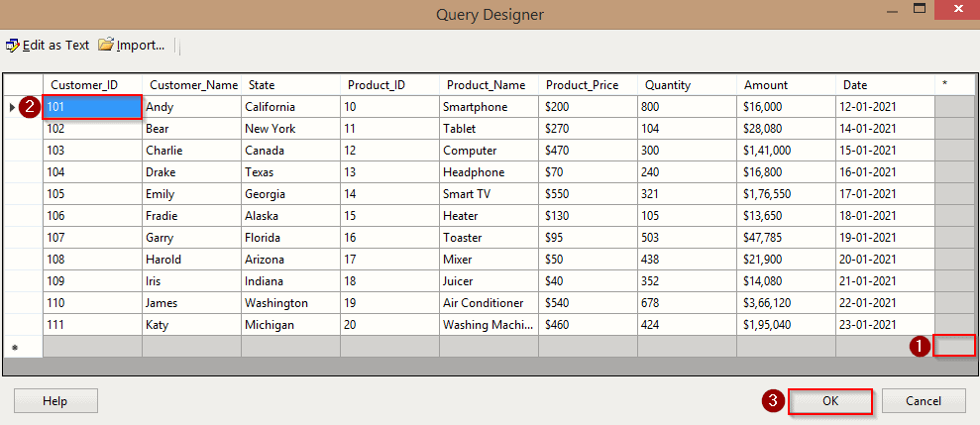Select the Amount column header

pyautogui.click(x=786, y=85)
